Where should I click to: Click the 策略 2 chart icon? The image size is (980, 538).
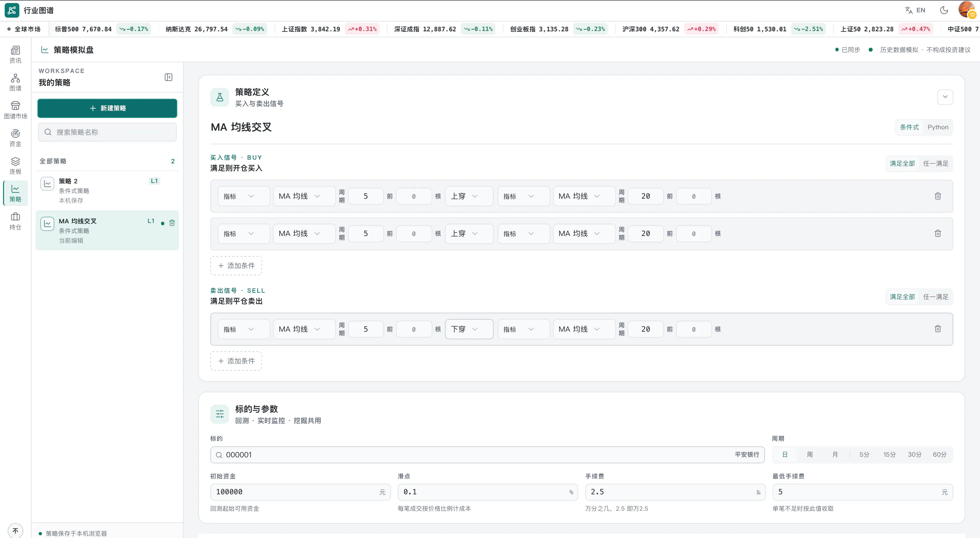pos(47,184)
